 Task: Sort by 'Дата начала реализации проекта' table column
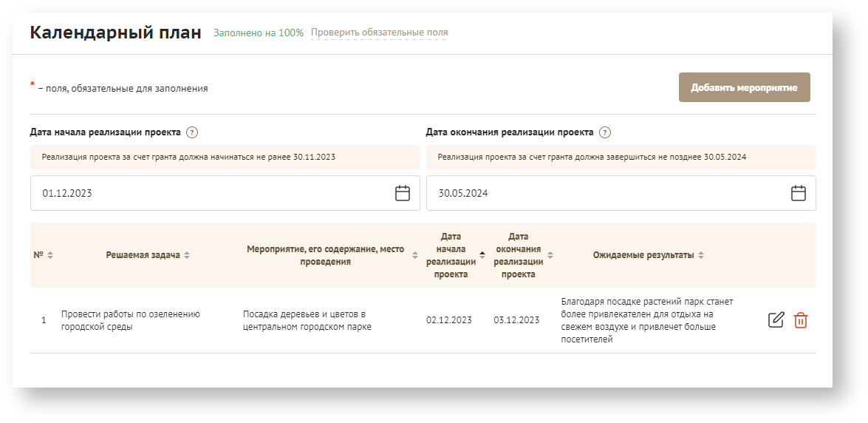tap(482, 255)
